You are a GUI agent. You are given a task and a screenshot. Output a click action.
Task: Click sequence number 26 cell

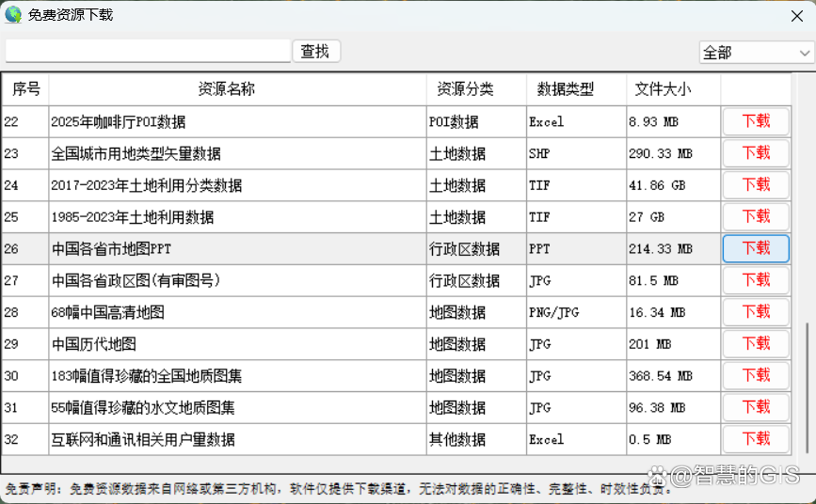click(x=25, y=248)
